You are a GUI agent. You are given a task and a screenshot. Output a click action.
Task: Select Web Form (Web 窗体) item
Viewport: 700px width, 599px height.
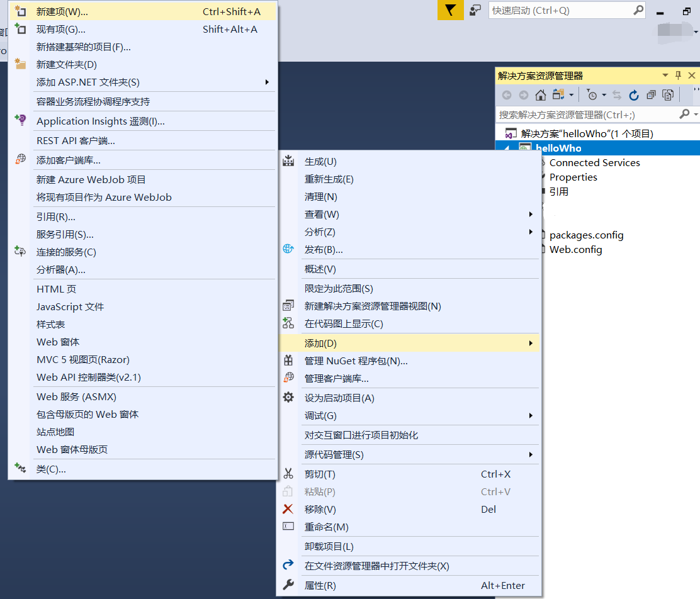coord(143,342)
